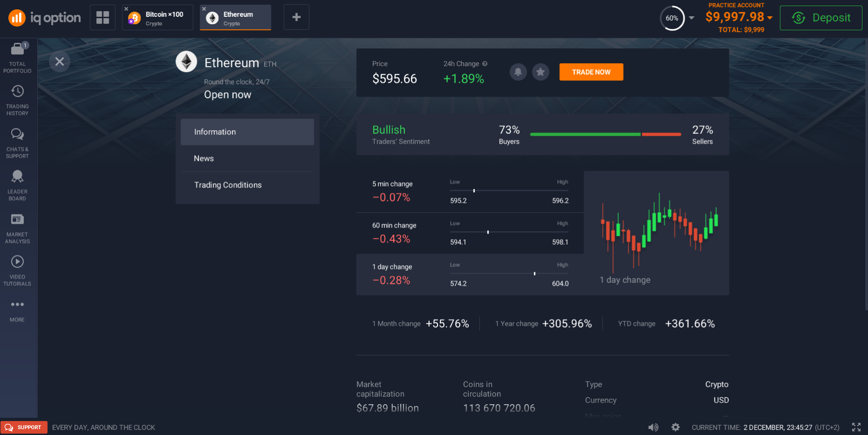This screenshot has width=868, height=435.
Task: Click the YTD change +361.66% value
Action: pyautogui.click(x=690, y=323)
